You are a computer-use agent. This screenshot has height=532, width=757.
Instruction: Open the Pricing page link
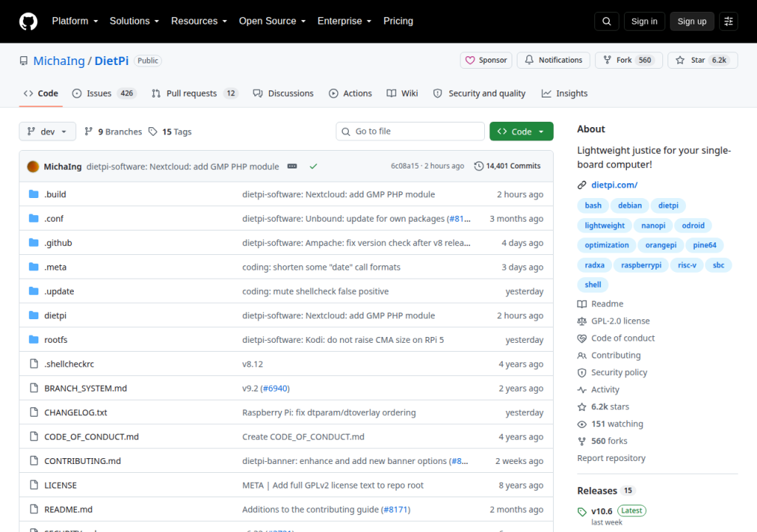[398, 21]
